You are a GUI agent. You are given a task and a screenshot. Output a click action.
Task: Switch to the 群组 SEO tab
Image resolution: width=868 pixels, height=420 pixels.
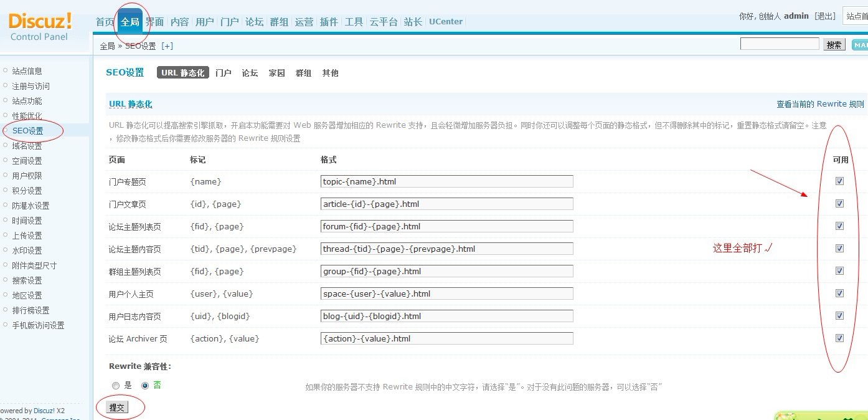303,73
